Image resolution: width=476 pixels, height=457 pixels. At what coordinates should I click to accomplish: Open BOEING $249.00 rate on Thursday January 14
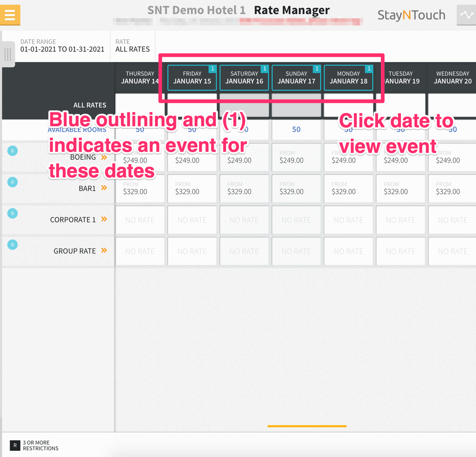coord(140,157)
